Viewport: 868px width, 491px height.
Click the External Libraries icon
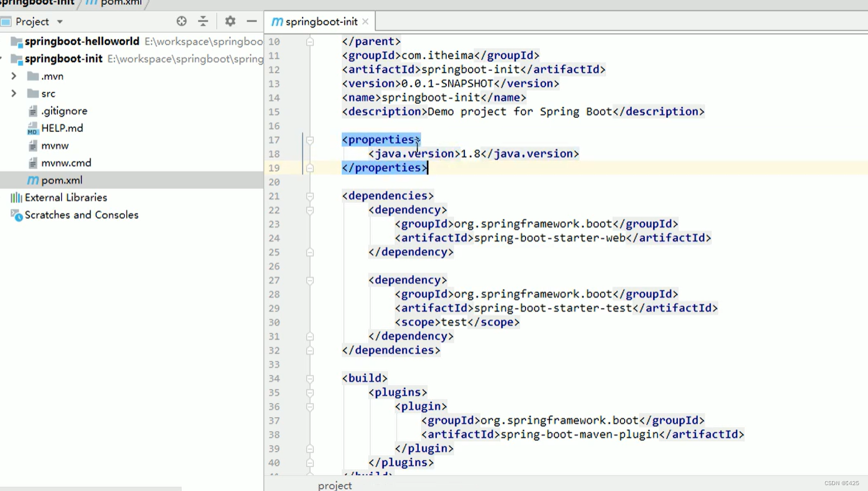click(16, 198)
